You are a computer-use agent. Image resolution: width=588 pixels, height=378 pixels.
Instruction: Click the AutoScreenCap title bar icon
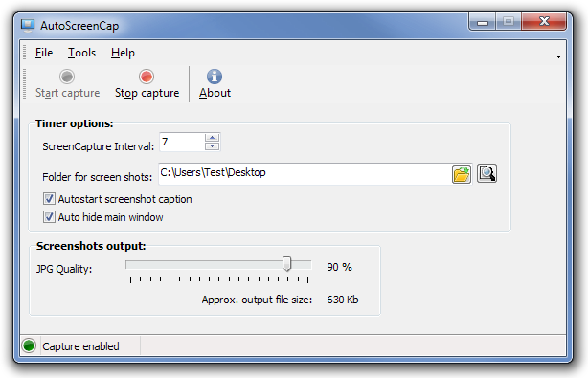(x=28, y=26)
